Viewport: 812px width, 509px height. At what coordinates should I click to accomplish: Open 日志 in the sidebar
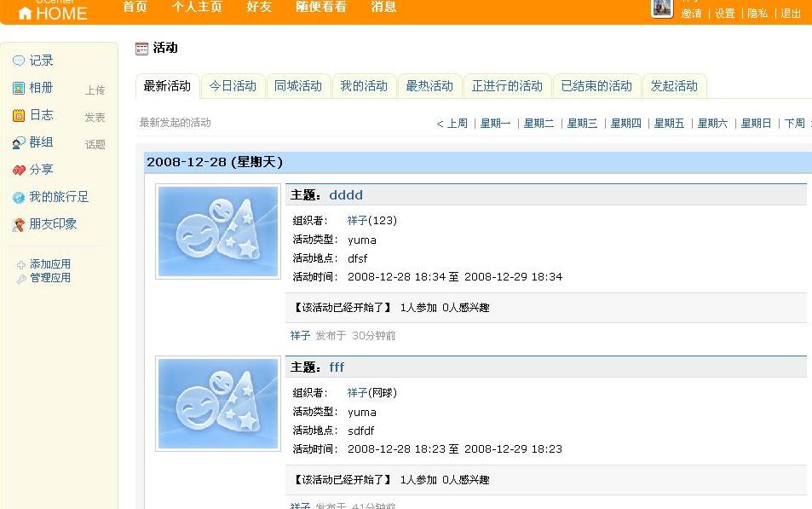pyautogui.click(x=41, y=115)
